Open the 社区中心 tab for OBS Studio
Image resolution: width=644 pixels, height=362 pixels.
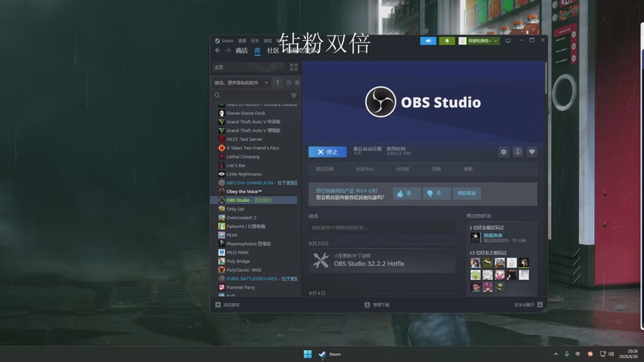pyautogui.click(x=365, y=169)
